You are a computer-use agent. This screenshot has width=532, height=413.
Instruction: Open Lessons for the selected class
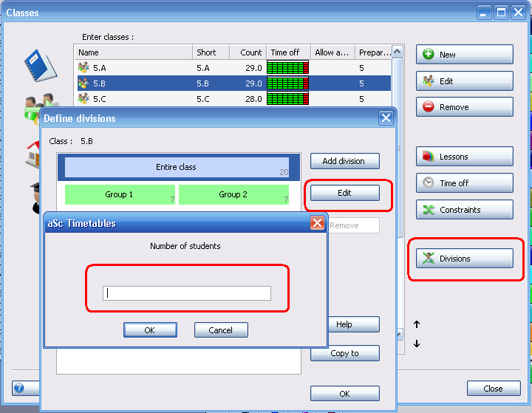tap(464, 157)
